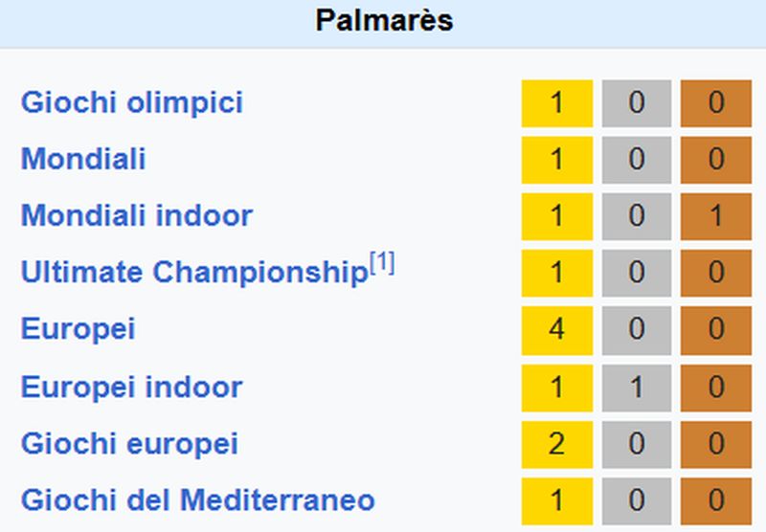The height and width of the screenshot is (532, 766).
Task: Click the bronze cell for Giochi del Mediterraneo
Action: [716, 501]
